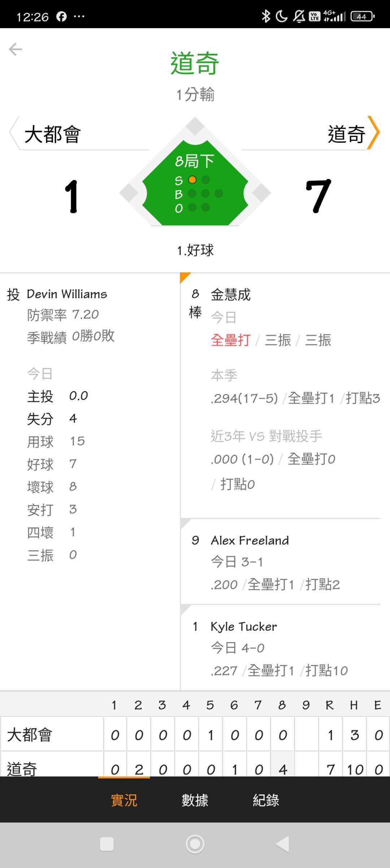Switch to the 數據 tab
The image size is (390, 868).
click(195, 800)
